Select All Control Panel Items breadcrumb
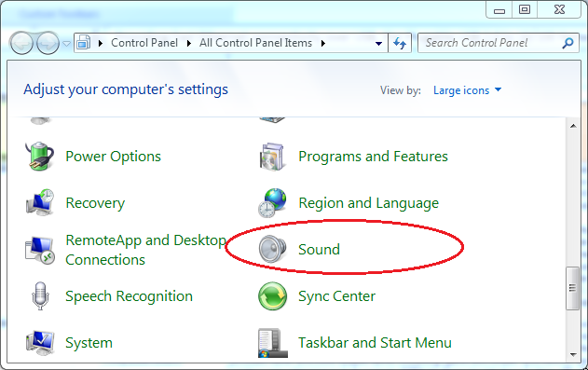The width and height of the screenshot is (588, 370). pos(255,43)
